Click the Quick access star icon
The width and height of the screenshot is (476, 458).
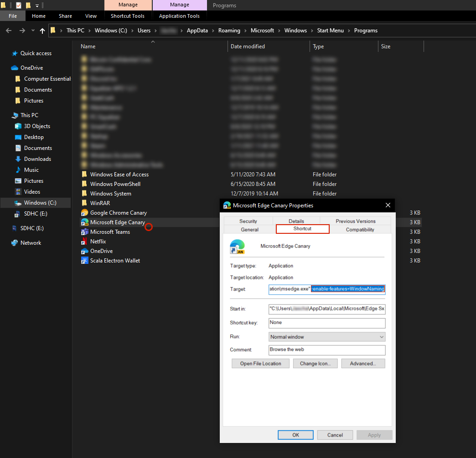click(x=15, y=53)
